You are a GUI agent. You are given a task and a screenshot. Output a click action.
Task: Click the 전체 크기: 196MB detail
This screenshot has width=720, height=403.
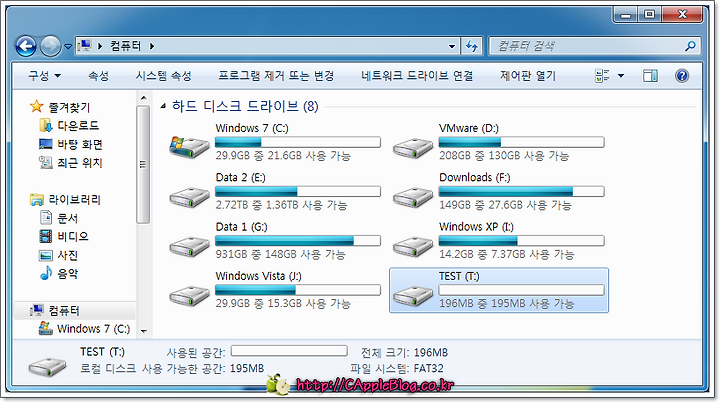(x=404, y=353)
